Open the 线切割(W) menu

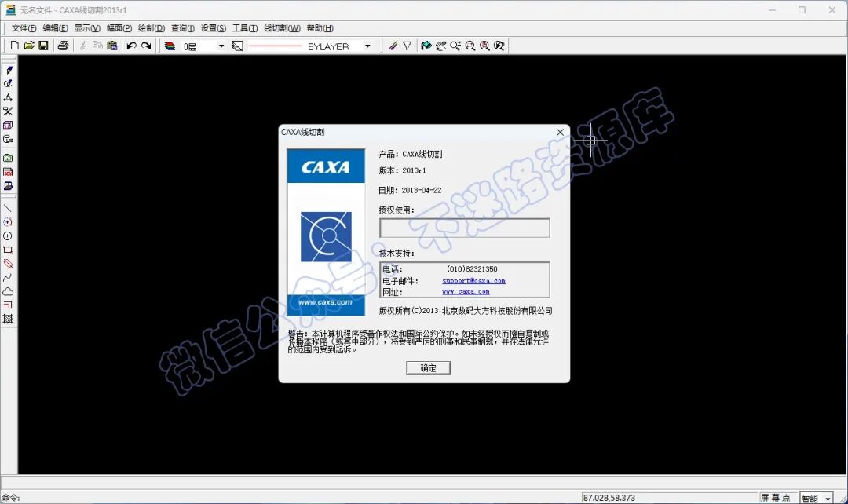click(x=282, y=28)
